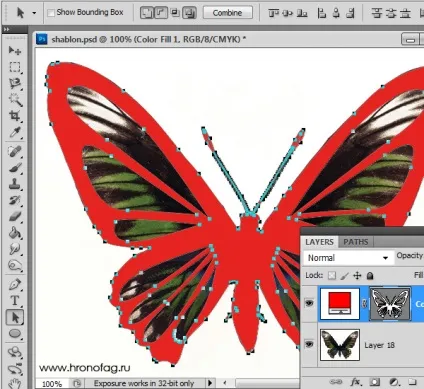Select the butterfly vector mask thumbnail
424x389 pixels.
tap(390, 304)
